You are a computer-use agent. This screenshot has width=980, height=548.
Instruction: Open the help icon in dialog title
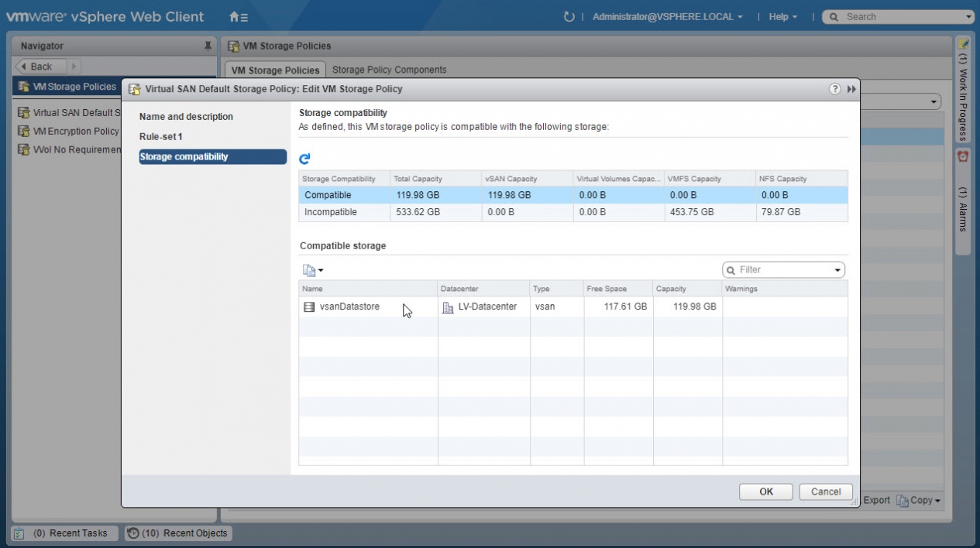835,89
